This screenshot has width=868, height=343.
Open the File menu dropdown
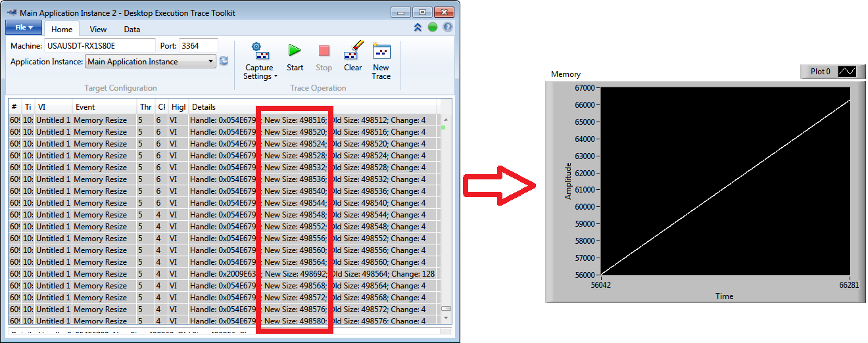click(24, 28)
